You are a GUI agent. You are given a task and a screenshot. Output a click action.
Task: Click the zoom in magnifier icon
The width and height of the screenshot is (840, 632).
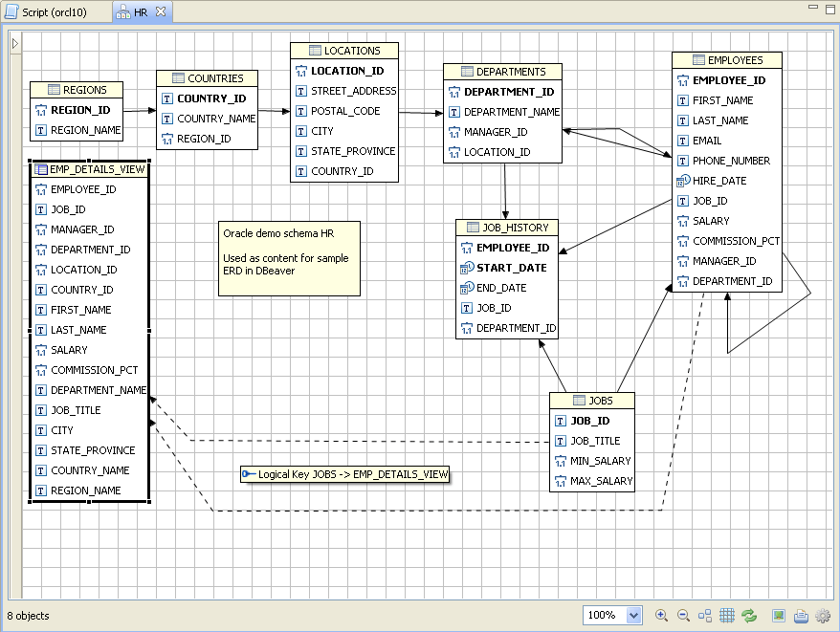click(661, 615)
